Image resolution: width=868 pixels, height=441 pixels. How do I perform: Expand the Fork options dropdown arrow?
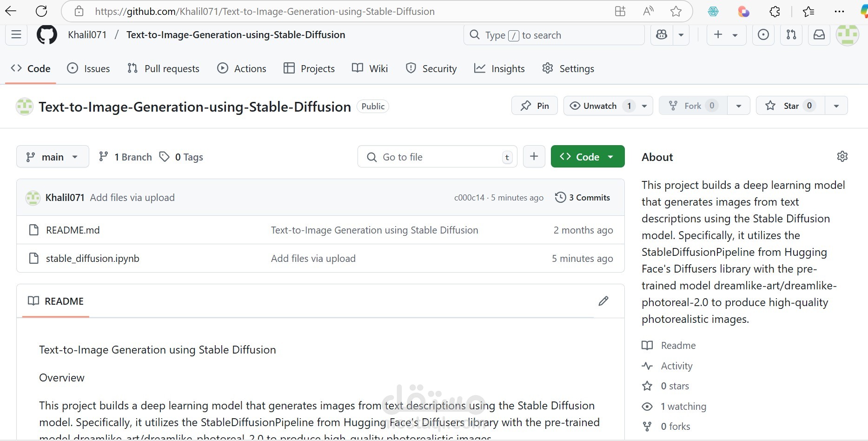point(738,106)
